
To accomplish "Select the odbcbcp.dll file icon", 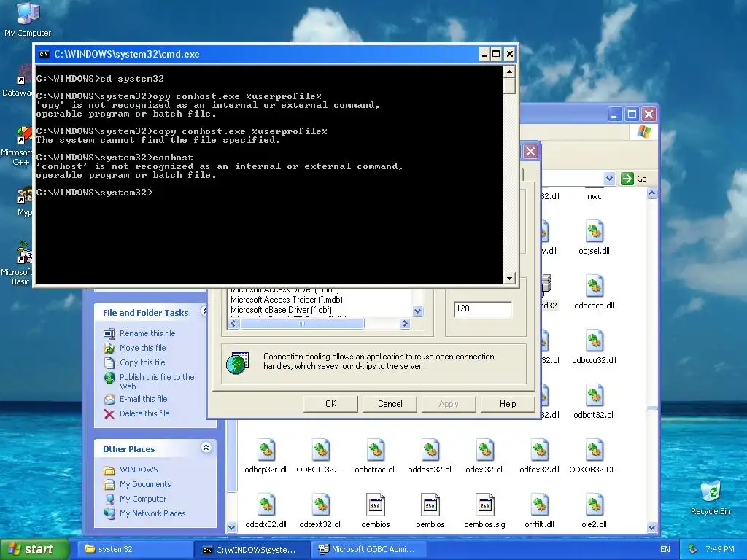I will [594, 286].
